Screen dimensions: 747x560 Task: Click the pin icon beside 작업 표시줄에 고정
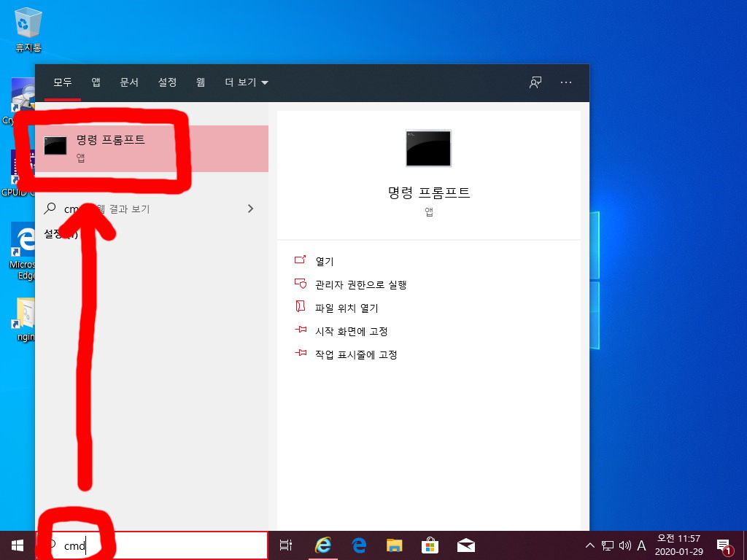tap(300, 353)
